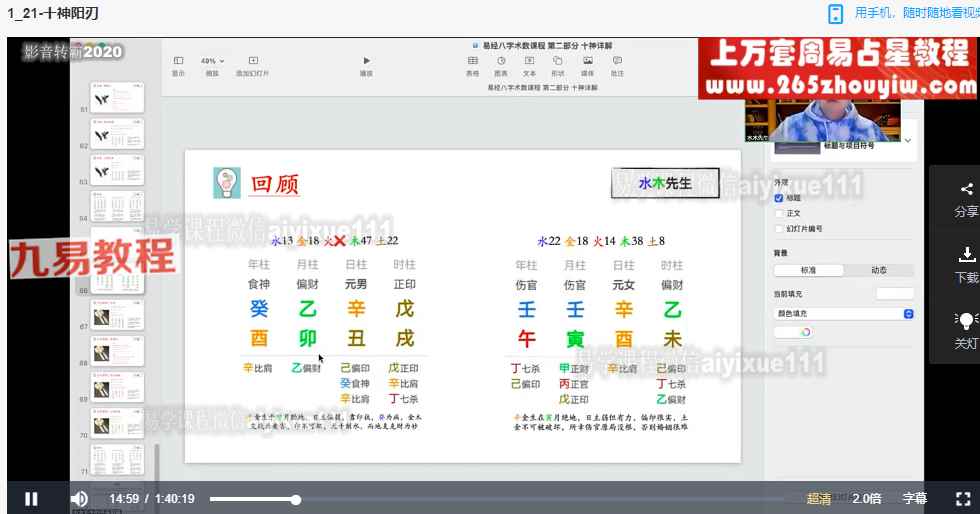
Task: Open the 40% zoom dropdown
Action: [x=212, y=61]
